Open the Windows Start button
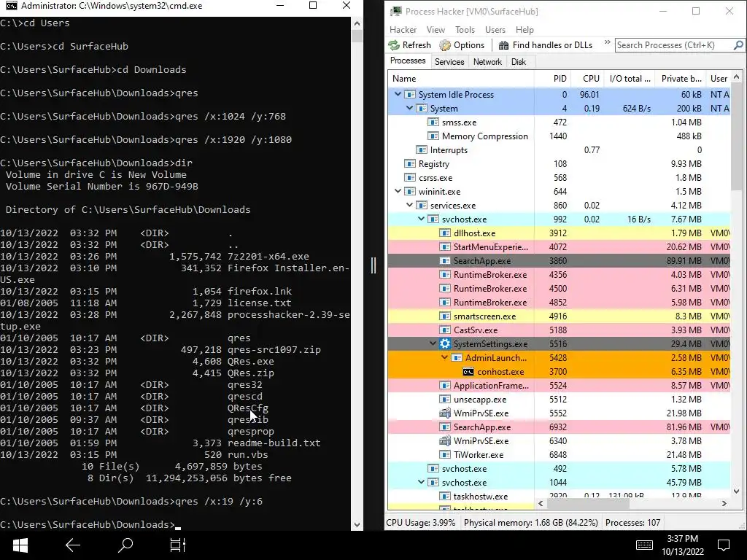The width and height of the screenshot is (747, 560). click(20, 545)
